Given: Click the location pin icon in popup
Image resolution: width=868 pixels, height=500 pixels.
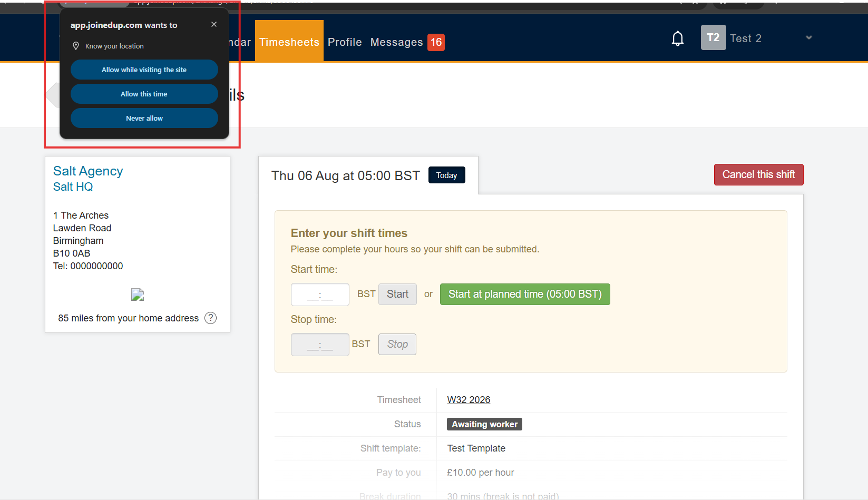Looking at the screenshot, I should (x=76, y=46).
